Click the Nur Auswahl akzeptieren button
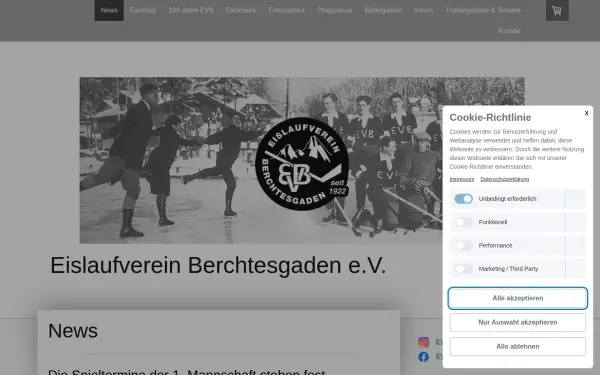 pos(517,322)
